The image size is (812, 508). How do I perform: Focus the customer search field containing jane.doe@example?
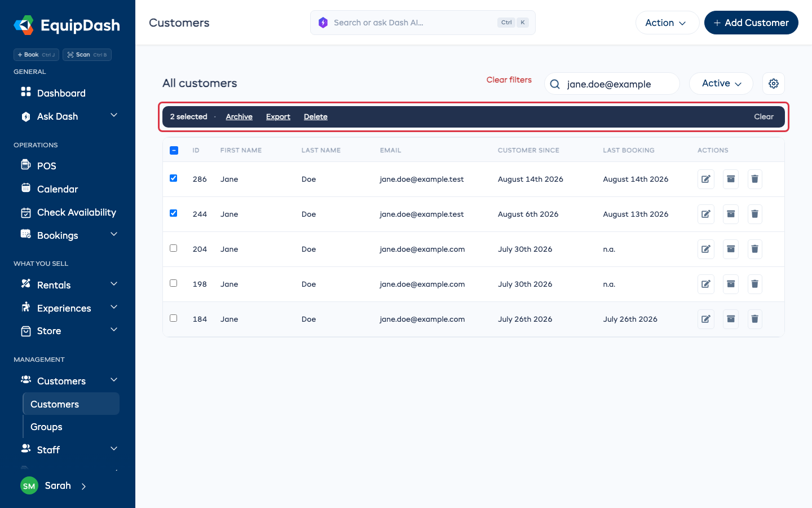(612, 84)
